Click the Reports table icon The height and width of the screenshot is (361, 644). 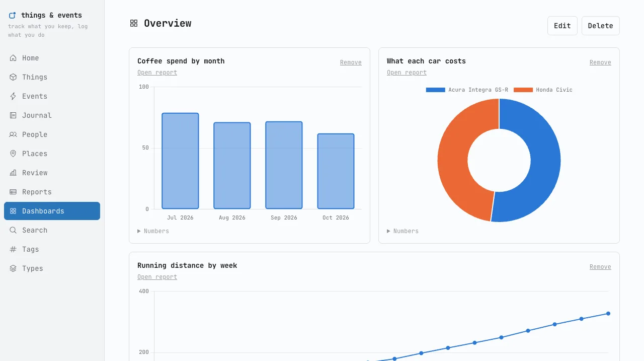click(13, 192)
